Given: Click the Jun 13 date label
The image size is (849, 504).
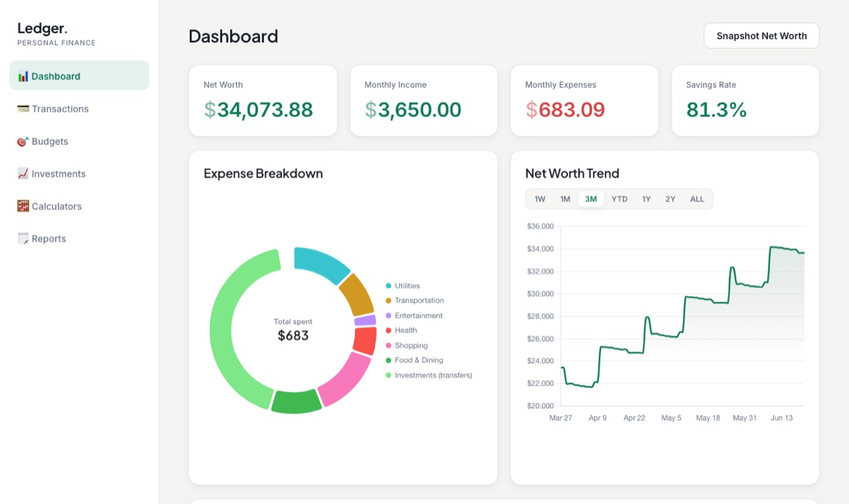Looking at the screenshot, I should tap(781, 418).
